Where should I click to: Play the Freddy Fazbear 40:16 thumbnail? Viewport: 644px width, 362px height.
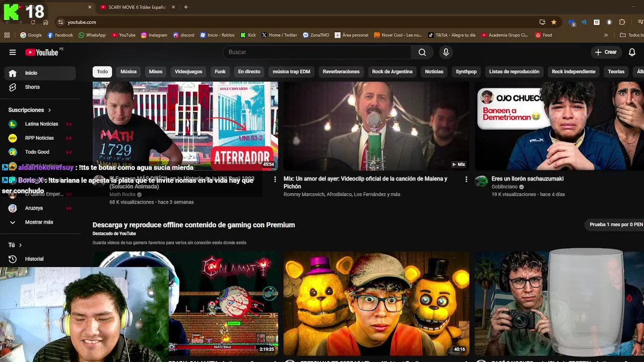376,304
